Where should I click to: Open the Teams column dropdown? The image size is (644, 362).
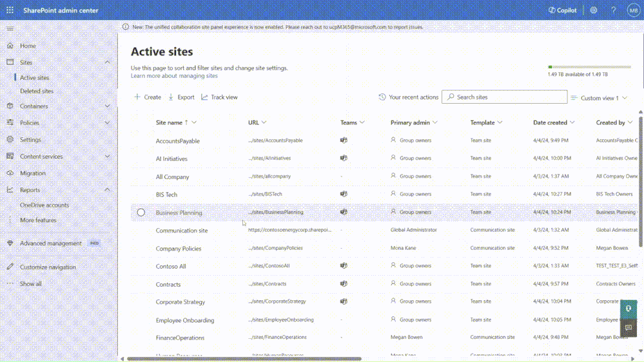[362, 122]
